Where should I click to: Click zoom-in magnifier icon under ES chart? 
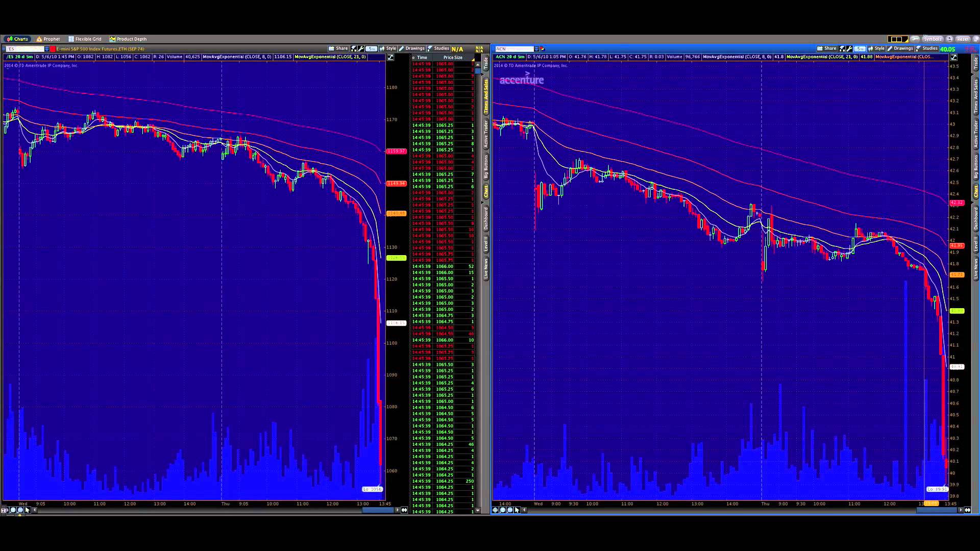coord(13,510)
